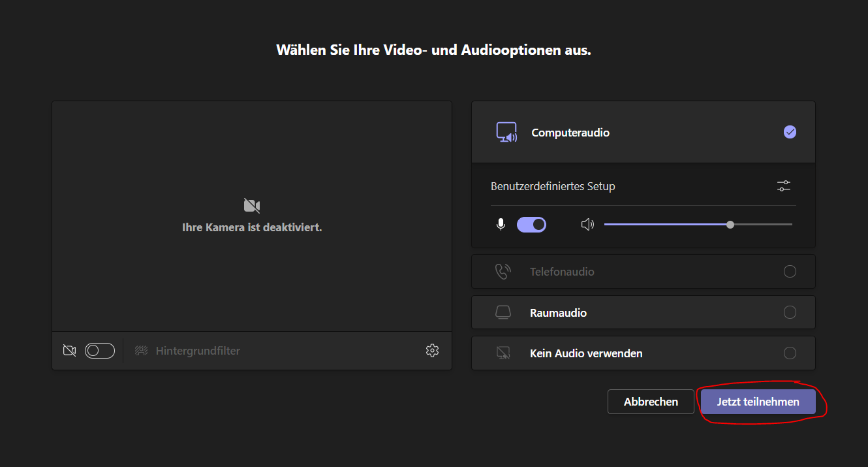Image resolution: width=868 pixels, height=467 pixels.
Task: Click the Kein Audio verwenden icon
Action: point(503,353)
